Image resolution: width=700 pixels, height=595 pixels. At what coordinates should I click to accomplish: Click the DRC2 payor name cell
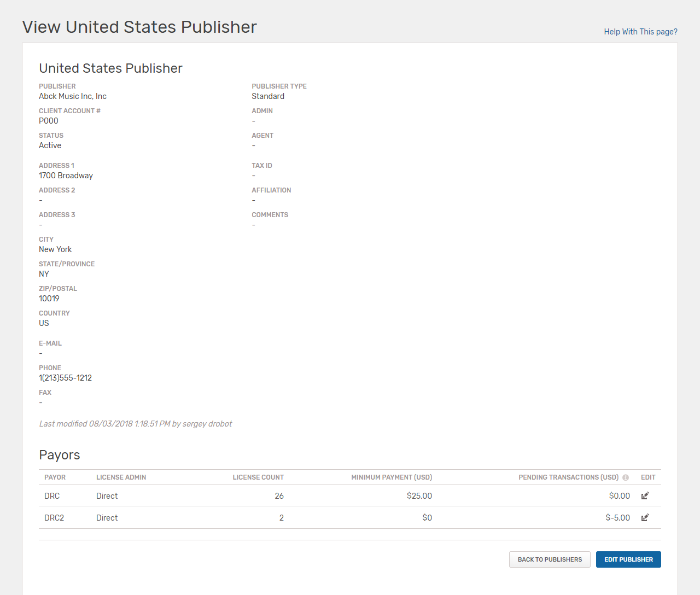click(x=54, y=518)
